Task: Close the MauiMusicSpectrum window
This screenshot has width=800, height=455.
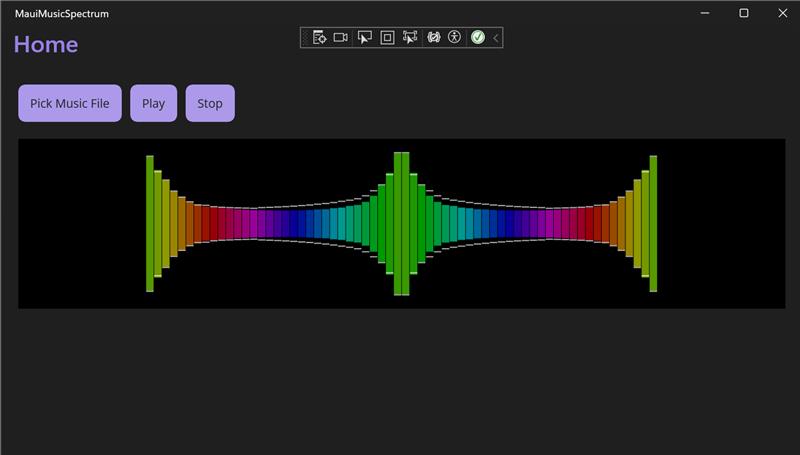Action: [783, 13]
